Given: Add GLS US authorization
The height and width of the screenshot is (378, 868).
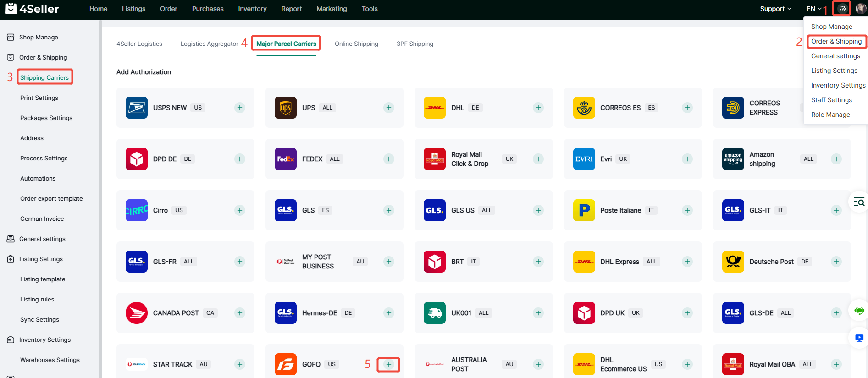Looking at the screenshot, I should (538, 210).
